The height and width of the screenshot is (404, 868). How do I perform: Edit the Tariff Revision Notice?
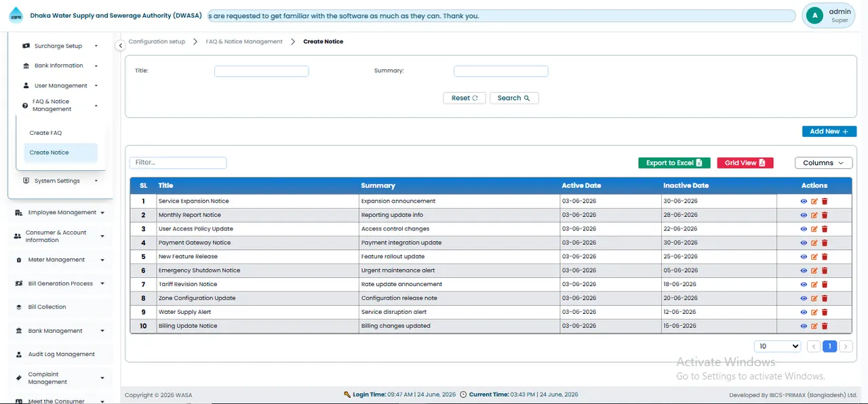(x=814, y=285)
